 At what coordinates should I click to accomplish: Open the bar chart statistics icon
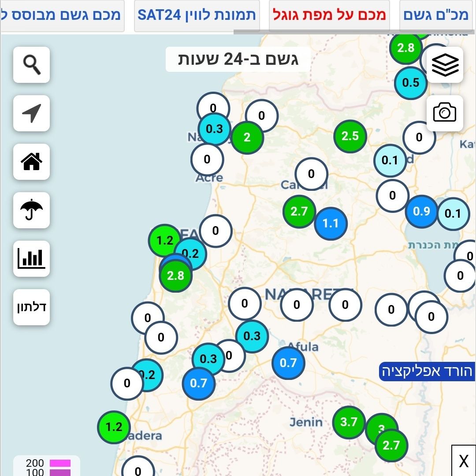tap(31, 258)
